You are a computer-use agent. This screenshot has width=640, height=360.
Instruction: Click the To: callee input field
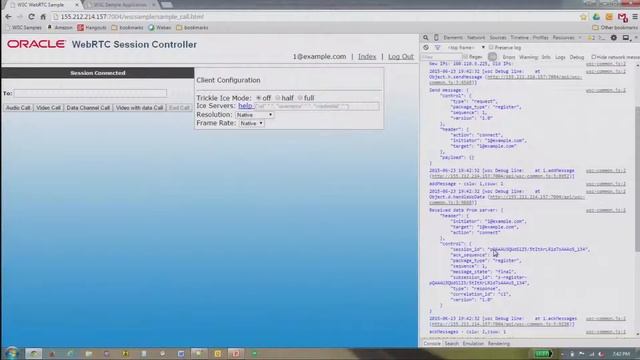(x=90, y=93)
